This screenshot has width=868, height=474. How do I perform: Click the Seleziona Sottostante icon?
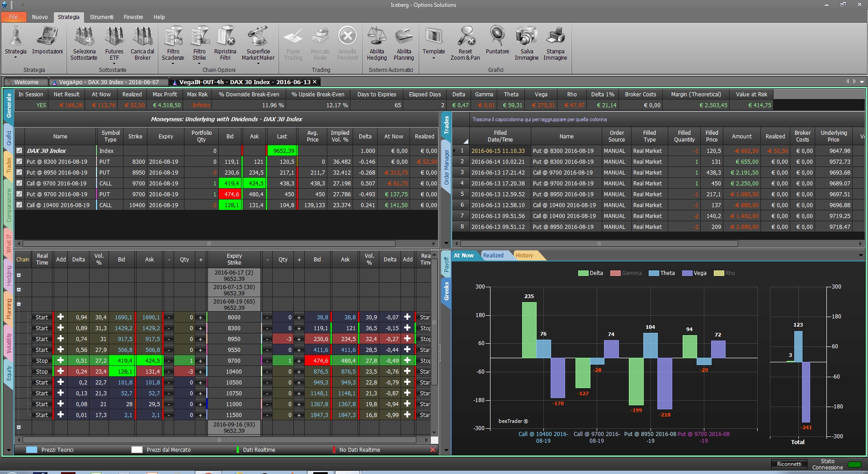84,36
